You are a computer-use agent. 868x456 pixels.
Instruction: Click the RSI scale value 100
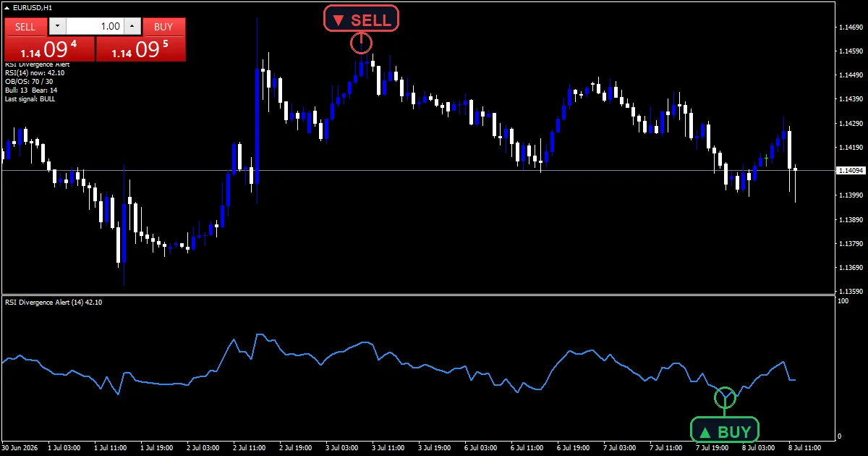point(843,300)
